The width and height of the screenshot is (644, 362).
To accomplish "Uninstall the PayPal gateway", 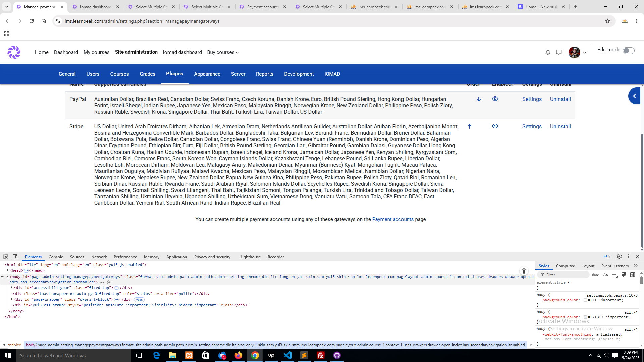I will (560, 99).
